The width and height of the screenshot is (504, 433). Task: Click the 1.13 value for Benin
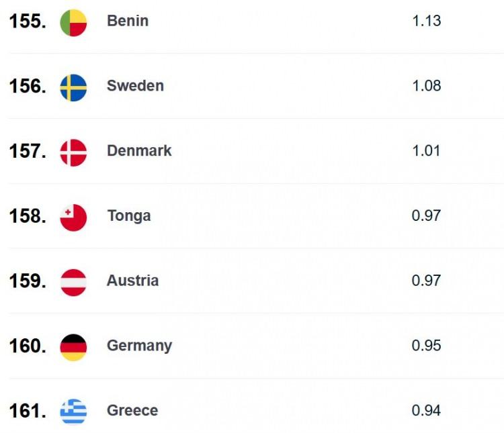(427, 21)
